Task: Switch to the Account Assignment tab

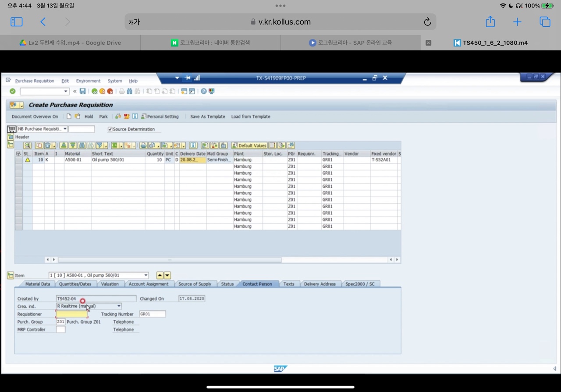Action: [149, 284]
